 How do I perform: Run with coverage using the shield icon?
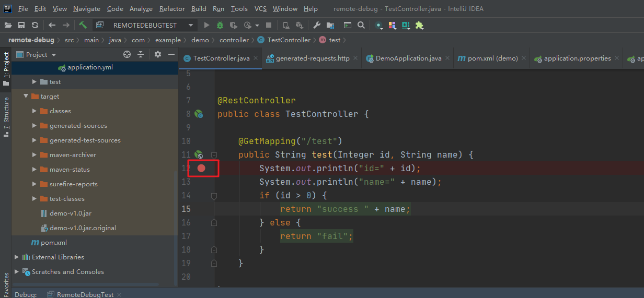[234, 25]
